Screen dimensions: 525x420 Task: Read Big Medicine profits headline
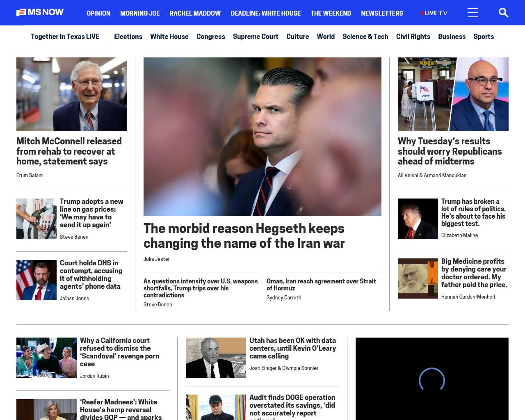pyautogui.click(x=474, y=273)
